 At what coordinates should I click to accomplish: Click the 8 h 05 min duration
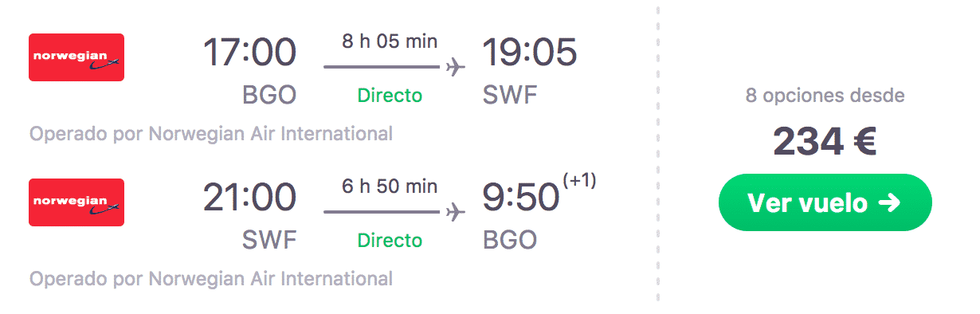(390, 41)
